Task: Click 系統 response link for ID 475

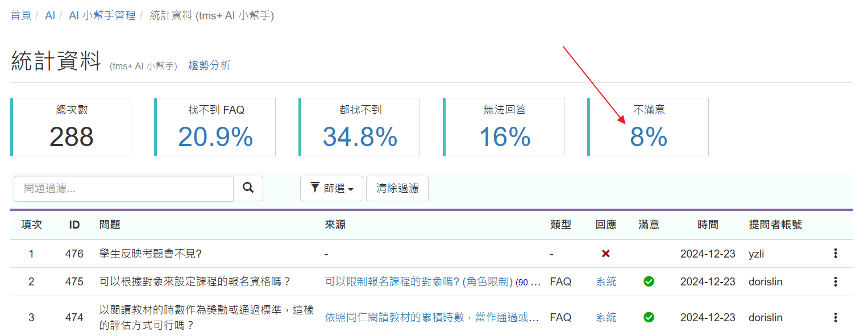Action: 605,281
